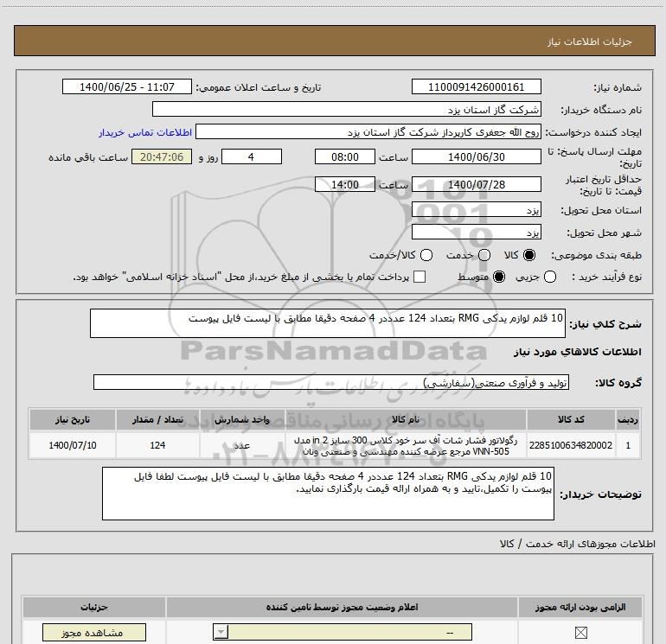Click the تعداد / مقدار column header
This screenshot has height=644, width=666.
[157, 419]
